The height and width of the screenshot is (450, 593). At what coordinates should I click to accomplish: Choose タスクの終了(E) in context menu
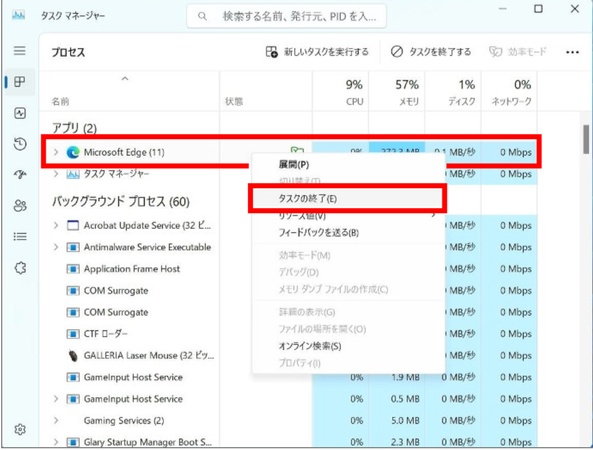coord(347,199)
